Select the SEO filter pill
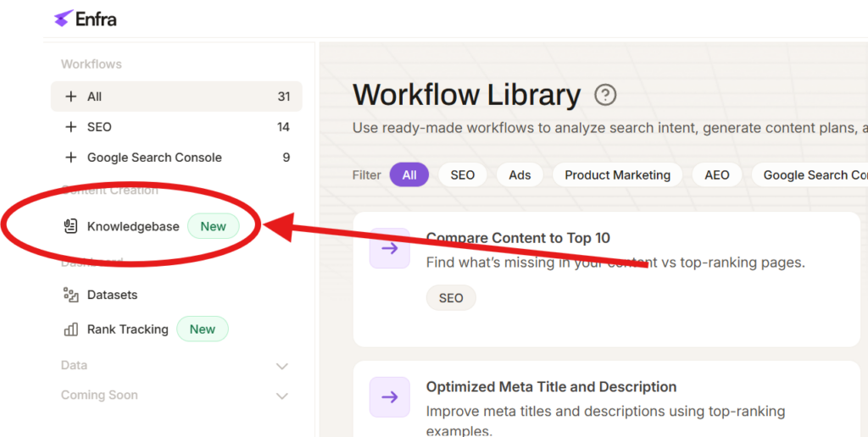This screenshot has height=437, width=868. (x=463, y=175)
